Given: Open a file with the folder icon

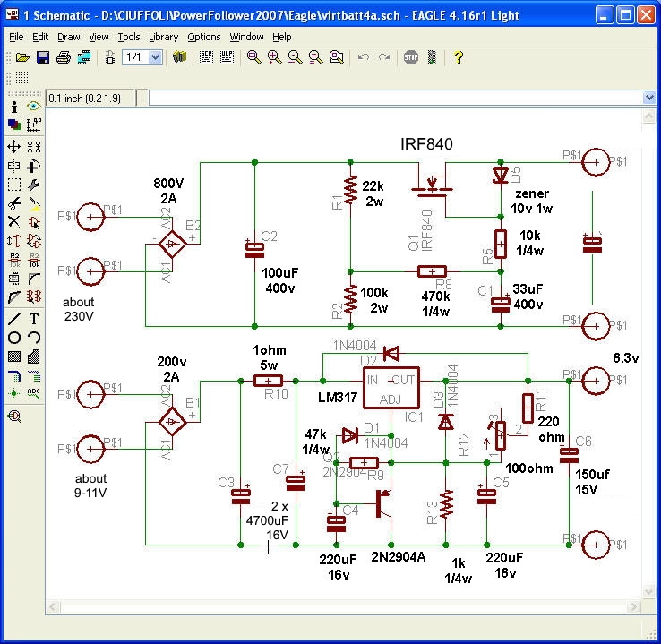Looking at the screenshot, I should point(23,57).
